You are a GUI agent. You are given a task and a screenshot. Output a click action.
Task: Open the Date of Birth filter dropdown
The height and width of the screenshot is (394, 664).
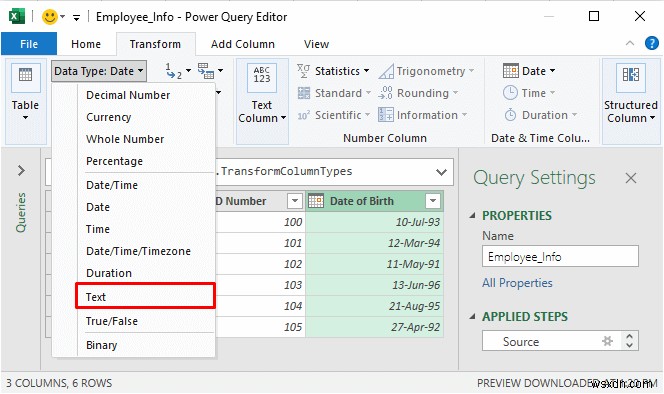pos(433,201)
